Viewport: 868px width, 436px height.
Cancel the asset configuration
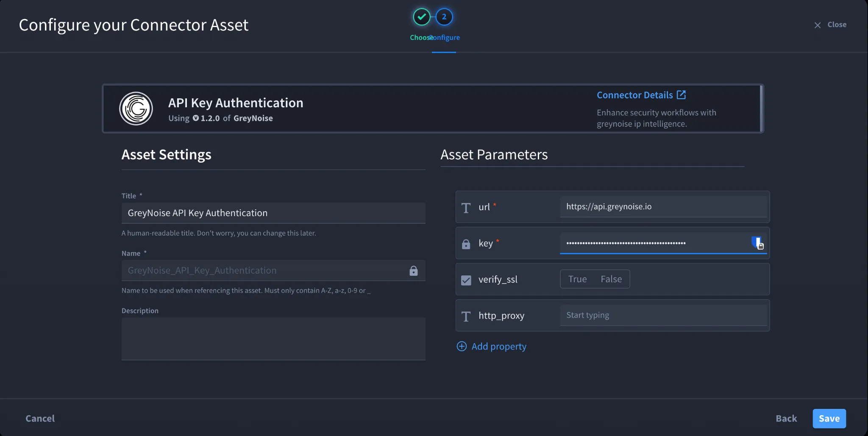(40, 418)
